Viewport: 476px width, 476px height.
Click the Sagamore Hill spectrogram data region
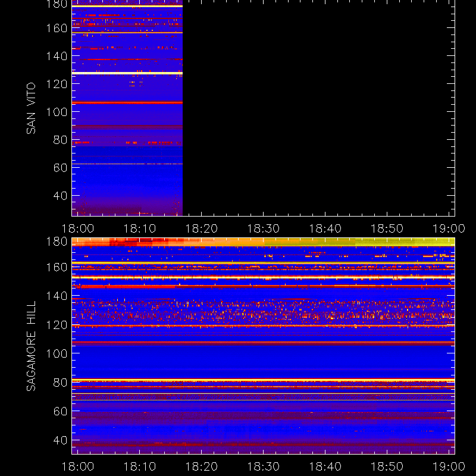click(x=263, y=346)
